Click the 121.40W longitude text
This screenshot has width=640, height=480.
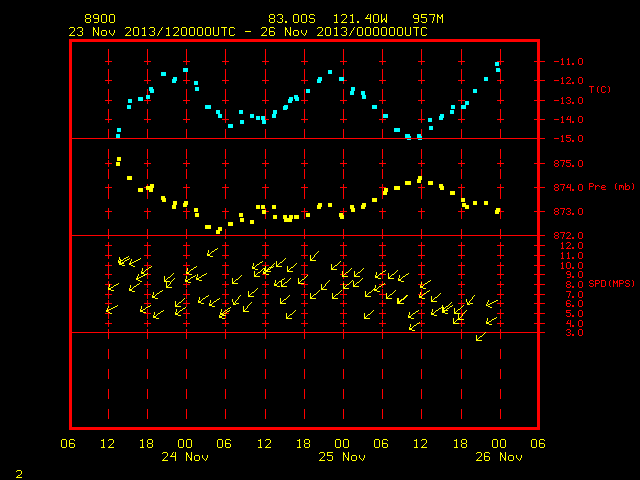pyautogui.click(x=360, y=19)
